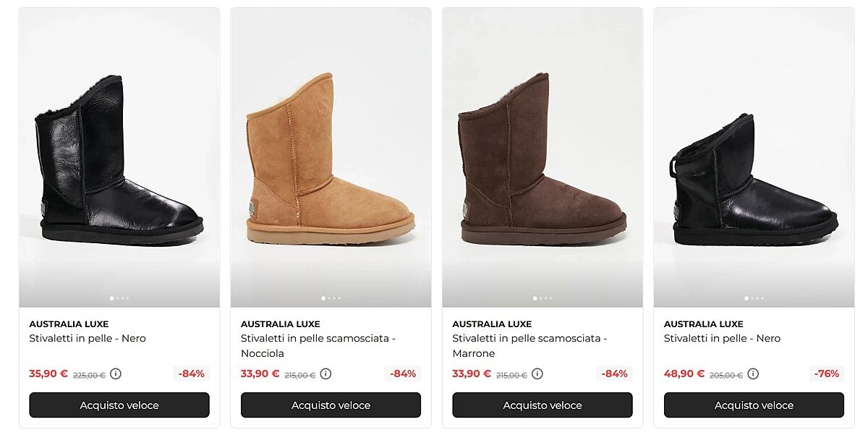Open brown suede boot image
Viewport: 868px width, 435px height.
[542, 158]
